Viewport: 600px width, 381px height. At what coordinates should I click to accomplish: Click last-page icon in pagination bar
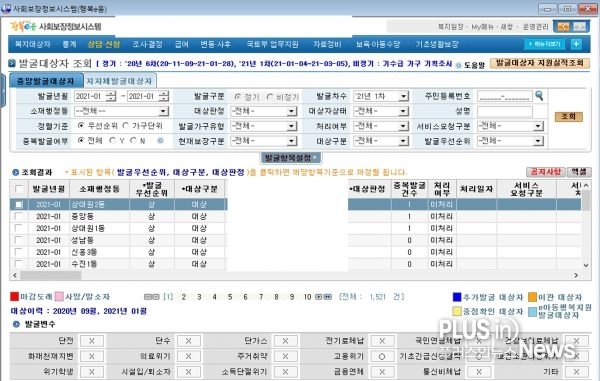point(328,297)
